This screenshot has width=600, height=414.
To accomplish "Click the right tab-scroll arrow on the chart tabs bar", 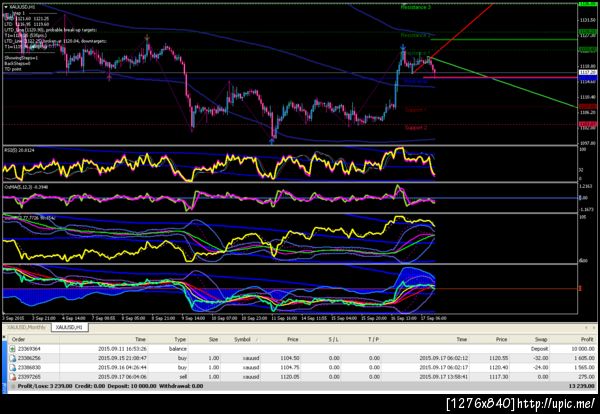I will (594, 328).
